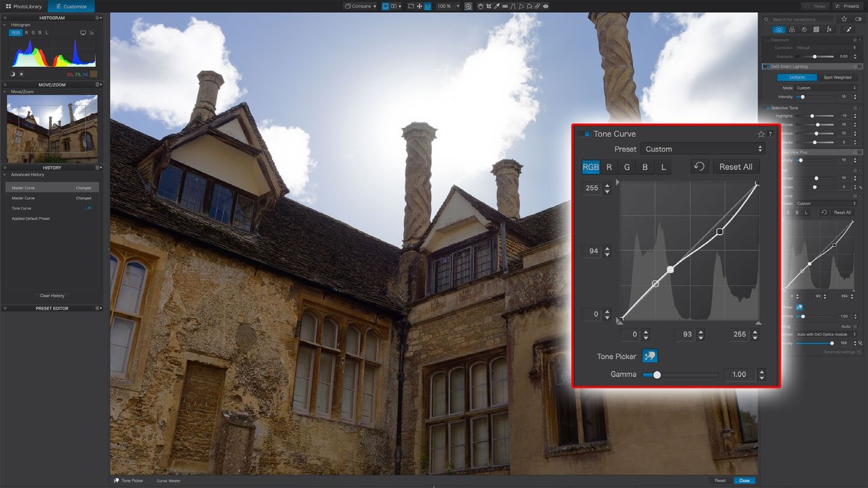The image size is (868, 488).
Task: Collapse the Histogram section chevron
Action: pyautogui.click(x=5, y=25)
